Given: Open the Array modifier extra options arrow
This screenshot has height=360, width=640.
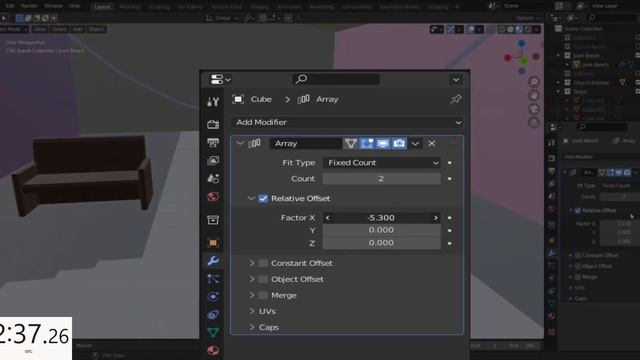Looking at the screenshot, I should (x=415, y=143).
